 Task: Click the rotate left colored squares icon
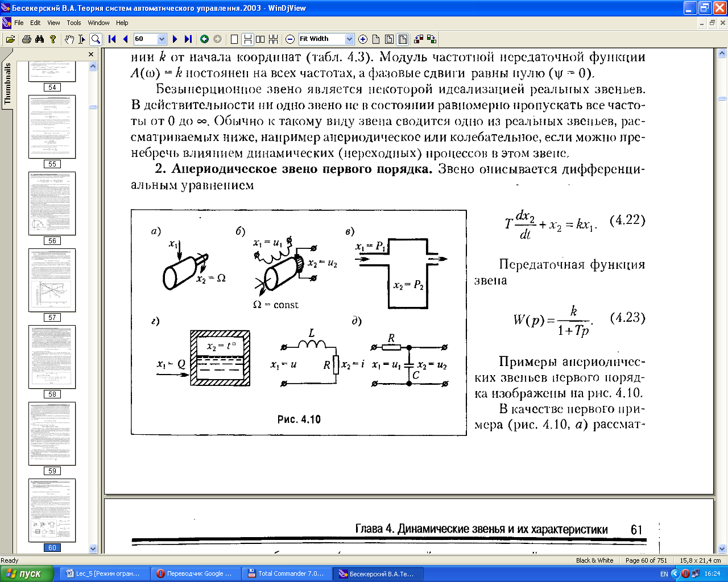coord(419,39)
